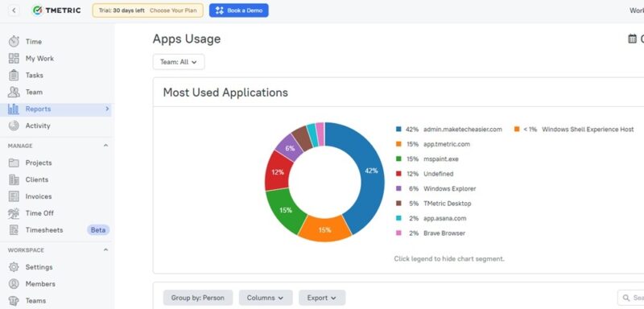
Task: Click the sidebar collapse back arrow
Action: [x=14, y=10]
